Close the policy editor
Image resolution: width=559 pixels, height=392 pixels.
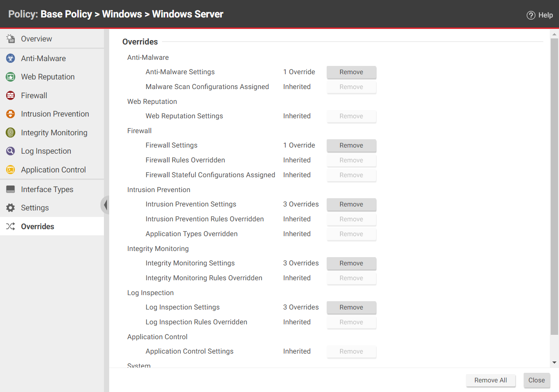coord(537,380)
